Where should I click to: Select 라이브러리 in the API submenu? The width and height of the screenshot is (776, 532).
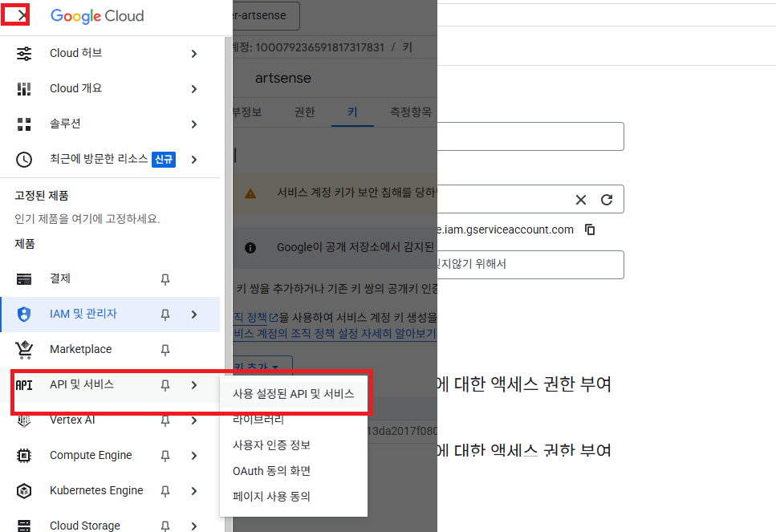pos(294,420)
